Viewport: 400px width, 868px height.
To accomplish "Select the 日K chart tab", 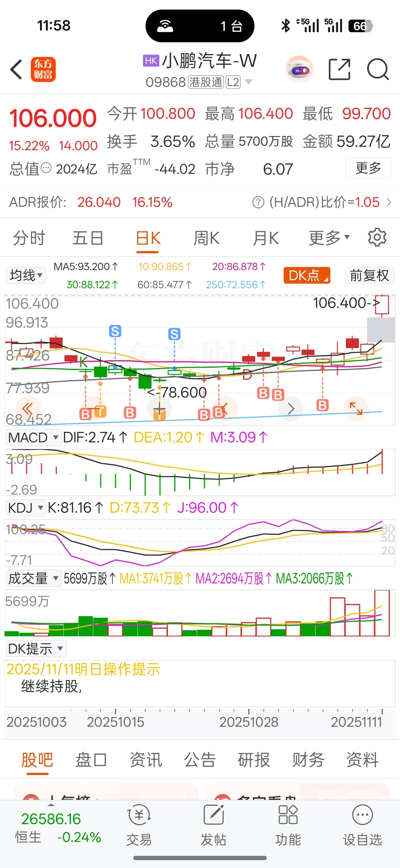I will point(148,237).
